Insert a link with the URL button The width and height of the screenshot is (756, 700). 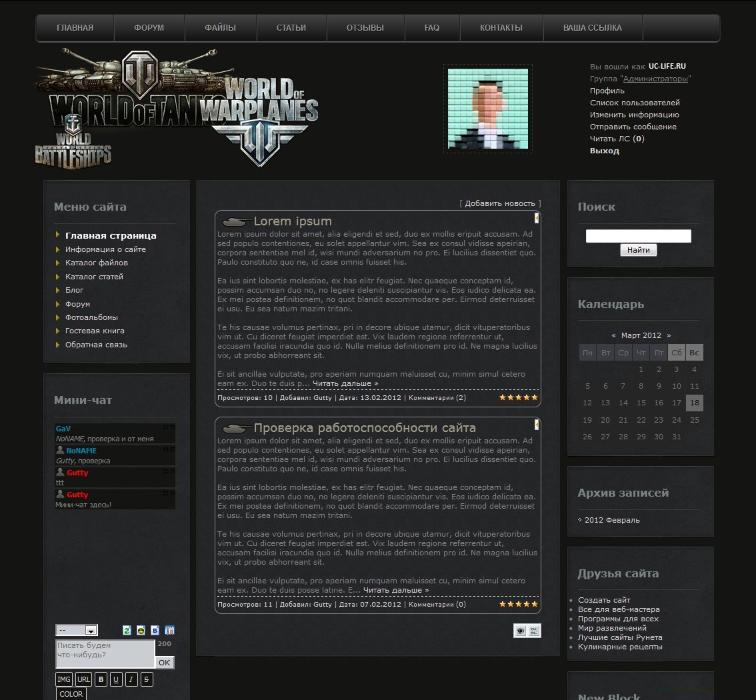point(83,679)
